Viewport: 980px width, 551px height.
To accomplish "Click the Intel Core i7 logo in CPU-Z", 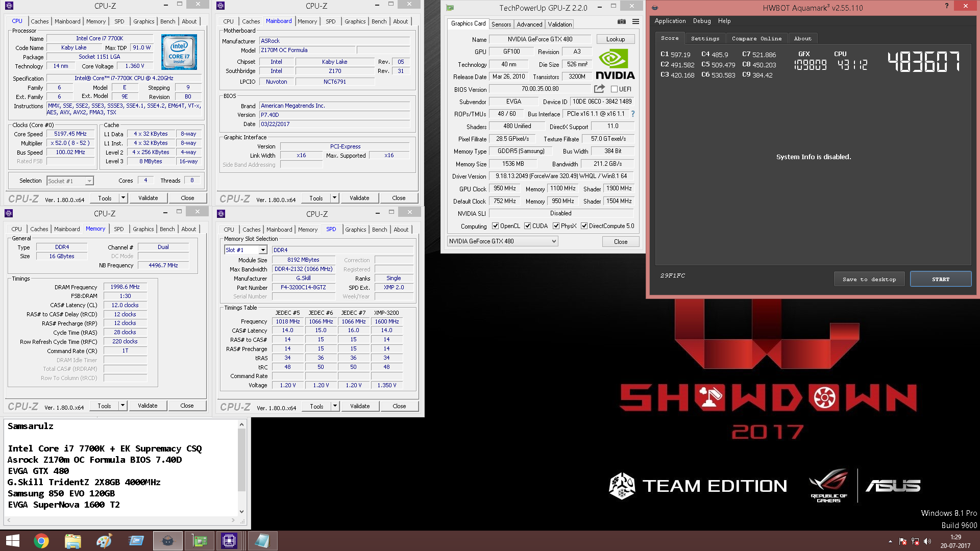I will click(179, 52).
